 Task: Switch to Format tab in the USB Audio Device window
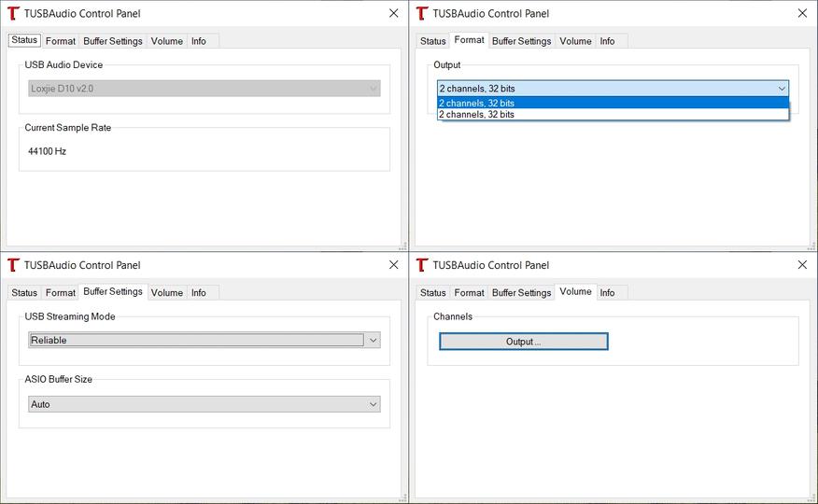[x=61, y=41]
